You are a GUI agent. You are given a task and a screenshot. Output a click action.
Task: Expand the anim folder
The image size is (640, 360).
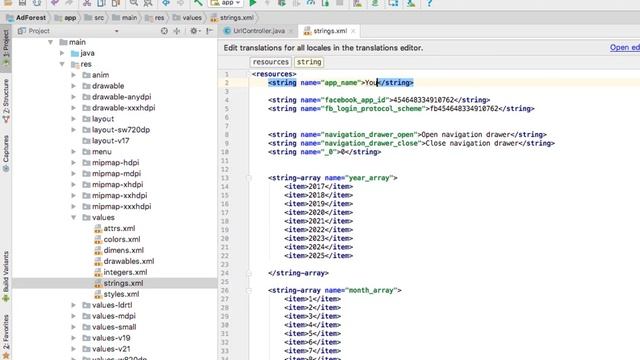(x=73, y=75)
